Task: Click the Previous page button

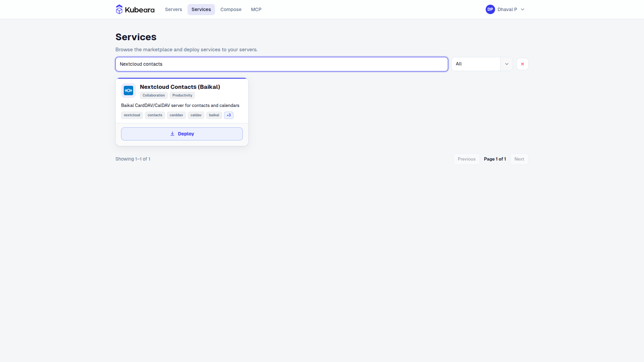Action: [467, 159]
